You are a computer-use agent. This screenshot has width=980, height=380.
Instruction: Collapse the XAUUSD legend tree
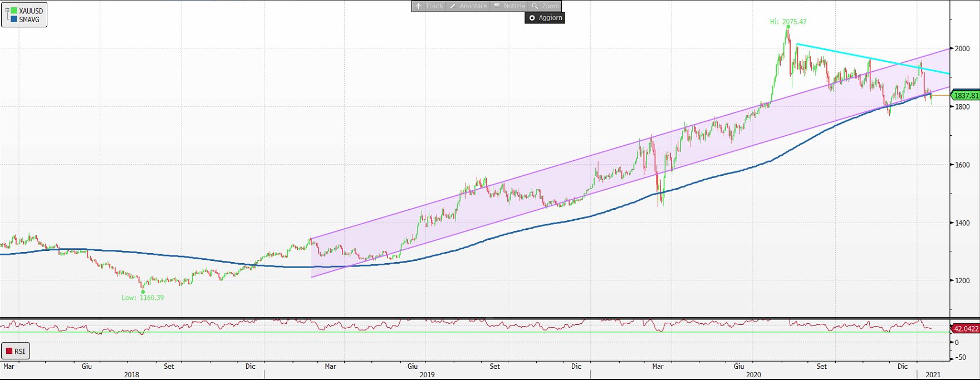click(7, 11)
